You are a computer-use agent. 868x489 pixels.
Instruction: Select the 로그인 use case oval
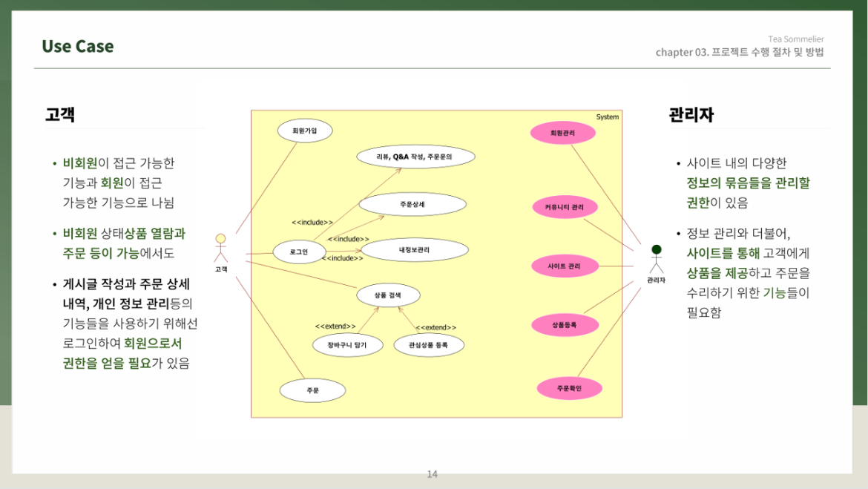(x=300, y=252)
